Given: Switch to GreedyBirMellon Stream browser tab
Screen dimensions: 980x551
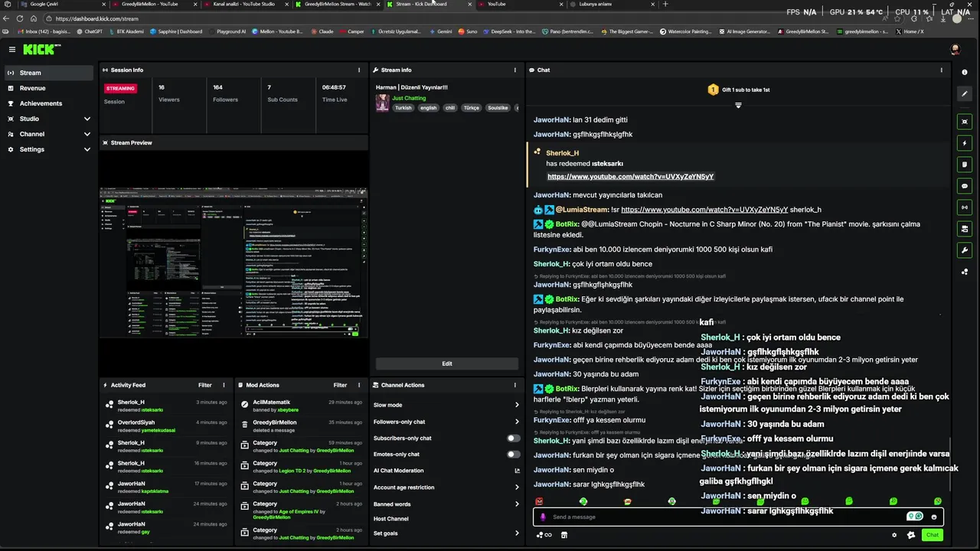Looking at the screenshot, I should (x=337, y=4).
